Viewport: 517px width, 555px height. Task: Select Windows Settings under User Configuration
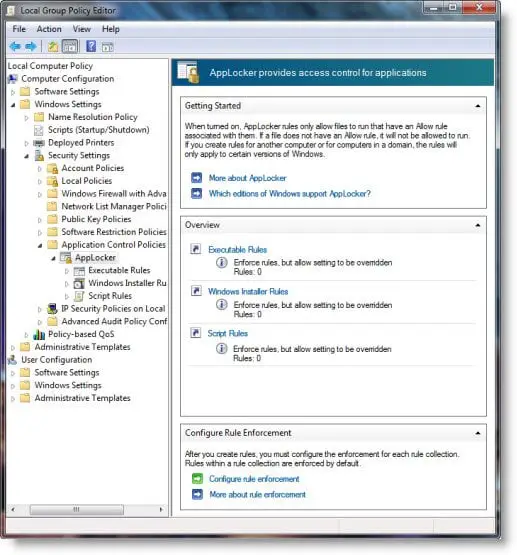(x=68, y=385)
